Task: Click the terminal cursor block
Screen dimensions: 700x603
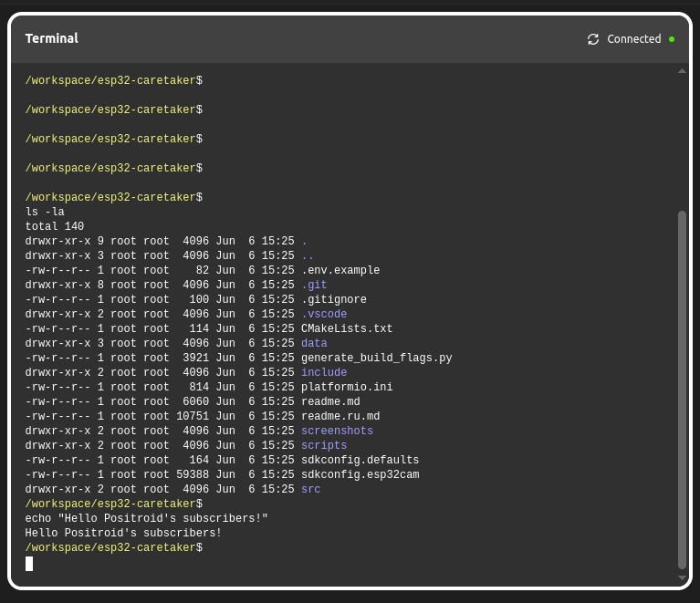Action: click(x=29, y=564)
